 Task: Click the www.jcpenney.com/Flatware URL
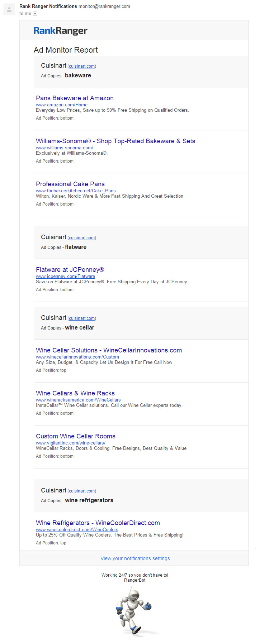coord(65,277)
